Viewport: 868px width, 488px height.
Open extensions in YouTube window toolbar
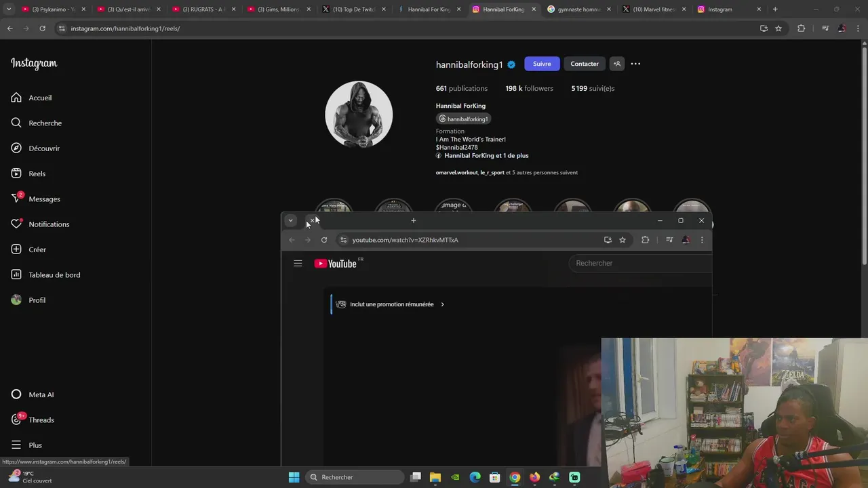point(645,240)
